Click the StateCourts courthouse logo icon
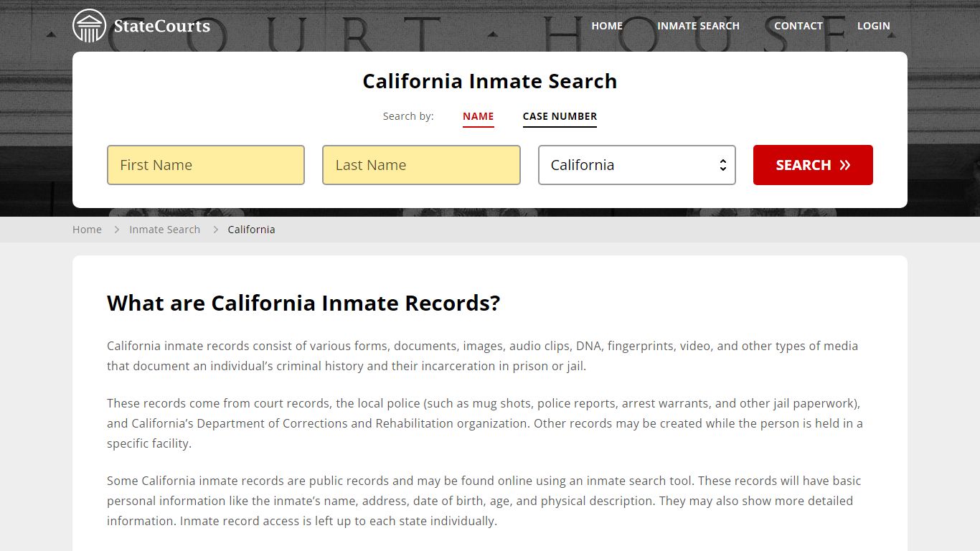The width and height of the screenshot is (980, 551). 89,26
